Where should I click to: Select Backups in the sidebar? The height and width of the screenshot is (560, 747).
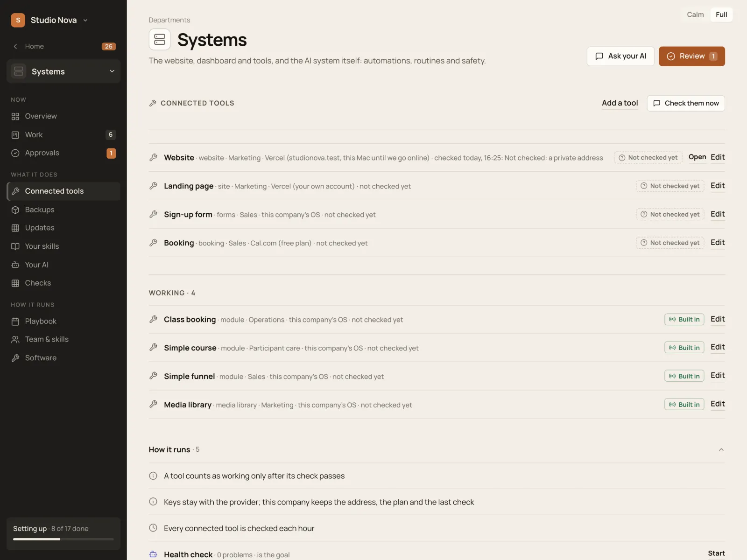pyautogui.click(x=63, y=210)
